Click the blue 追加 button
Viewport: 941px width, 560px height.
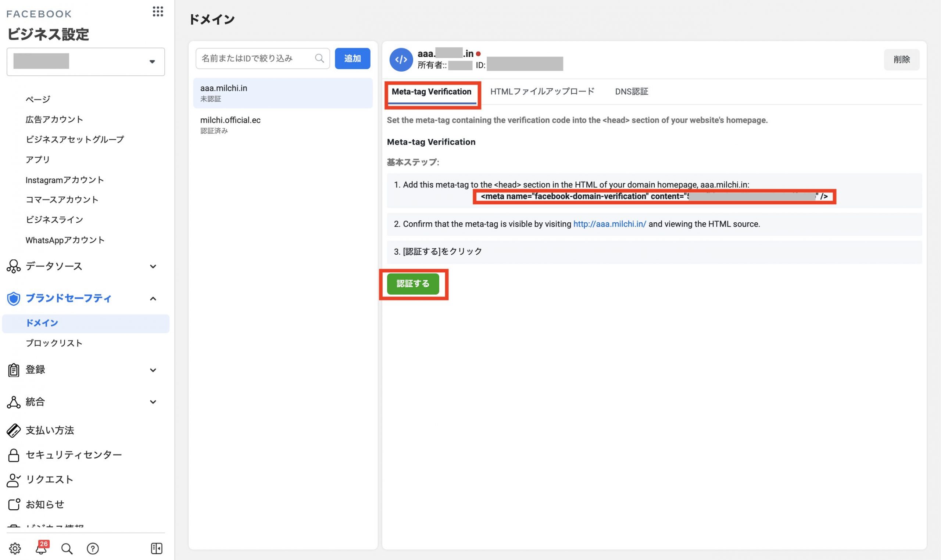[x=352, y=58]
